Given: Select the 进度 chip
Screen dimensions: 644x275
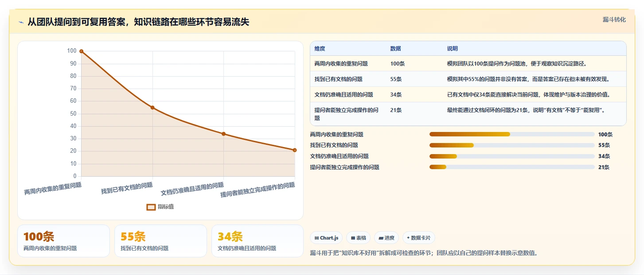Looking at the screenshot, I should point(386,238).
